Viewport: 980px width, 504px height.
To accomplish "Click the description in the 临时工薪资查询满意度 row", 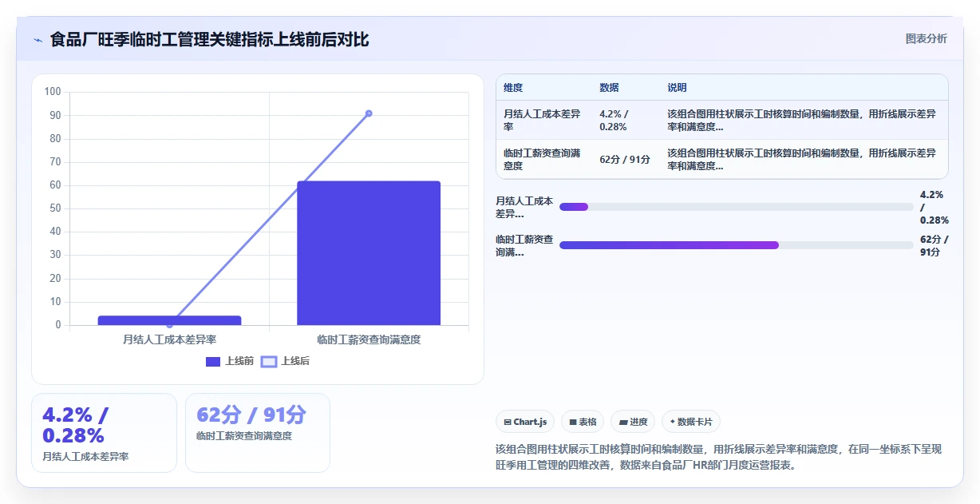I will pos(802,159).
